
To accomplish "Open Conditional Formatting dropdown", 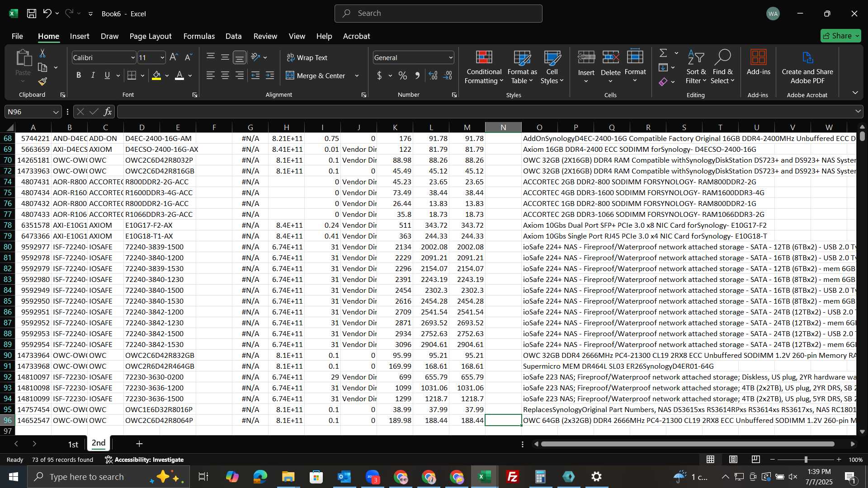I will pos(484,67).
